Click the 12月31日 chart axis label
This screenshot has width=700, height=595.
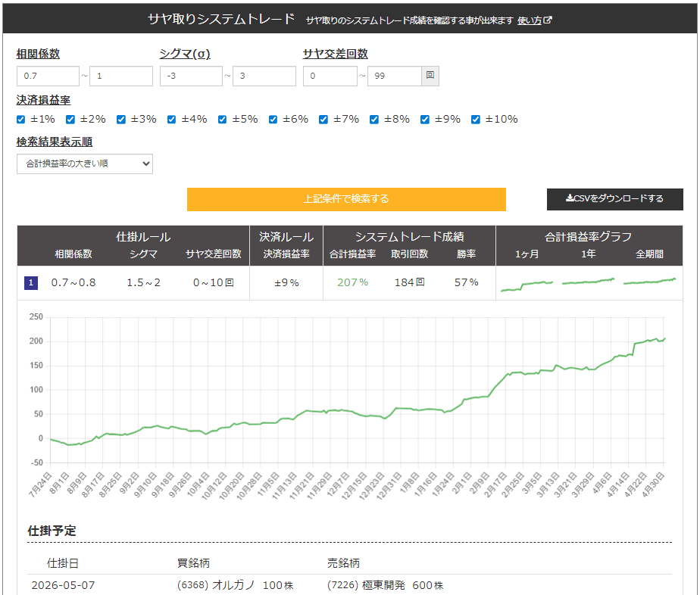pyautogui.click(x=390, y=485)
